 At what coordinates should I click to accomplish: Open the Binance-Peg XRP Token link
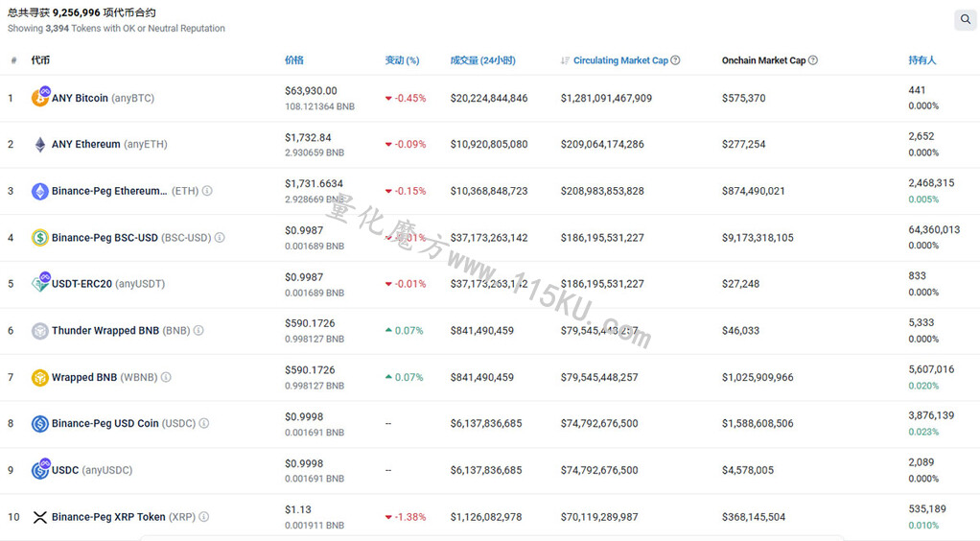tap(124, 517)
